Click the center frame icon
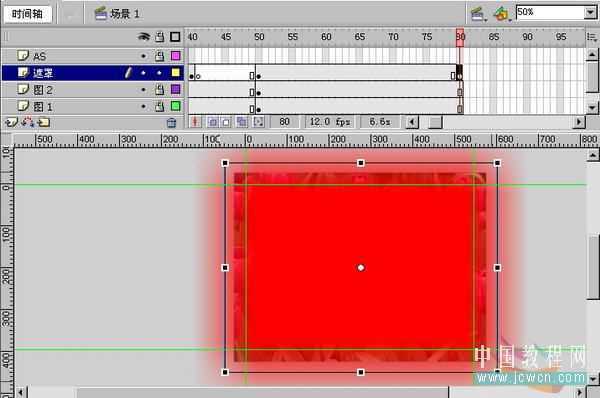The height and width of the screenshot is (398, 600). coord(195,122)
